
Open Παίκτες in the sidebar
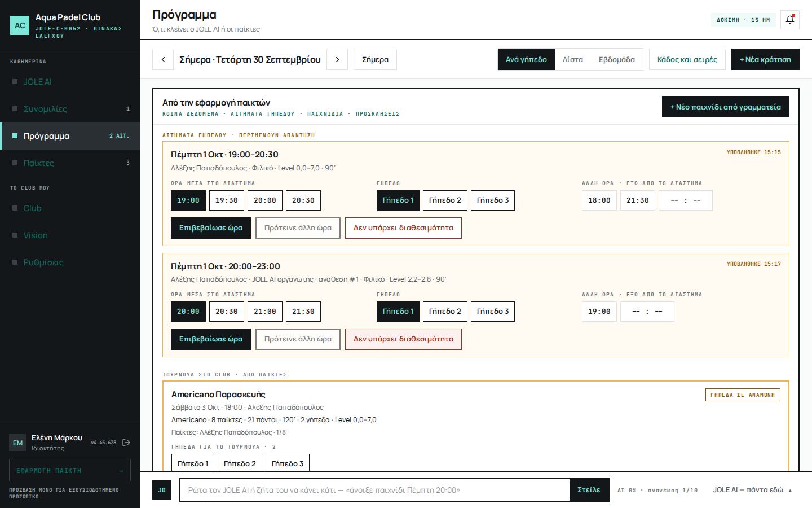(69, 163)
